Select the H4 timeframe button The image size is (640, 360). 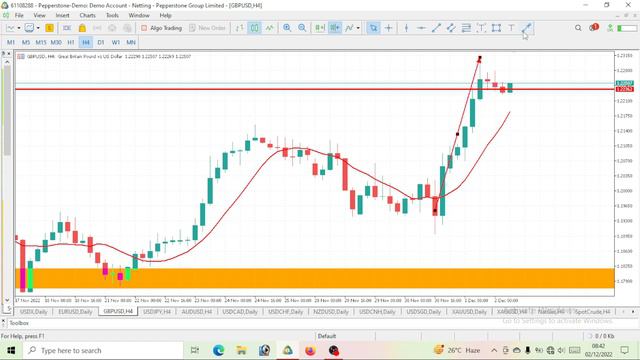click(86, 42)
